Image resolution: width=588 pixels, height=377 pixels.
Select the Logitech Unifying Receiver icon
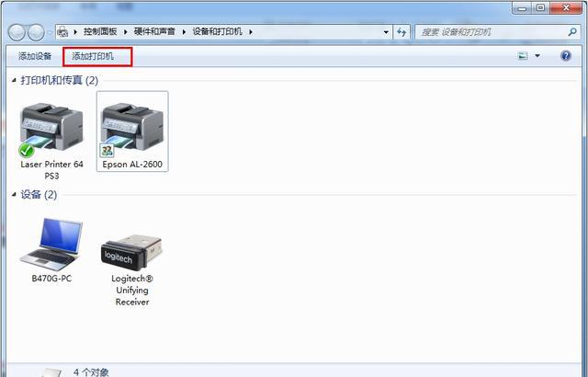point(131,253)
